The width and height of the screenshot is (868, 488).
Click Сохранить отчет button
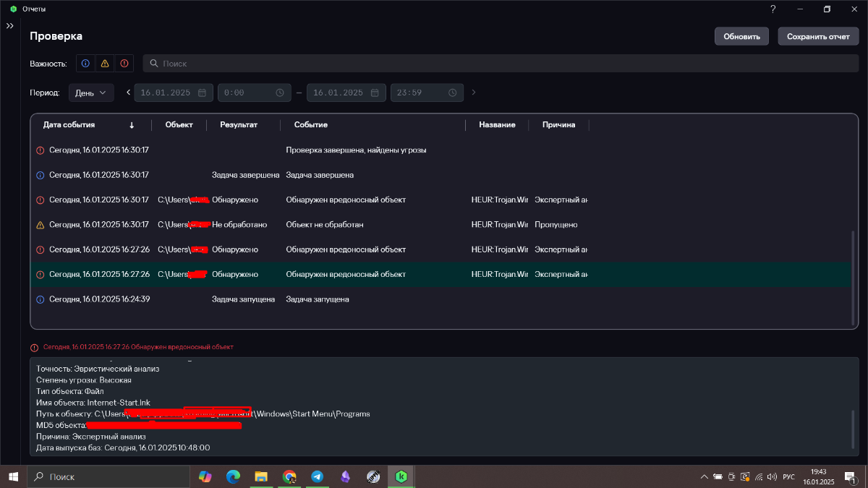coord(818,36)
